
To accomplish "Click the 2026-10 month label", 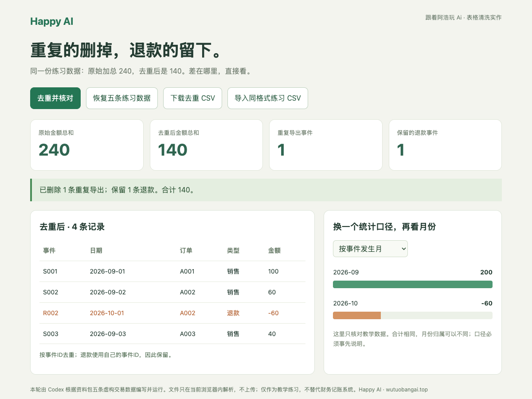I will tap(345, 303).
